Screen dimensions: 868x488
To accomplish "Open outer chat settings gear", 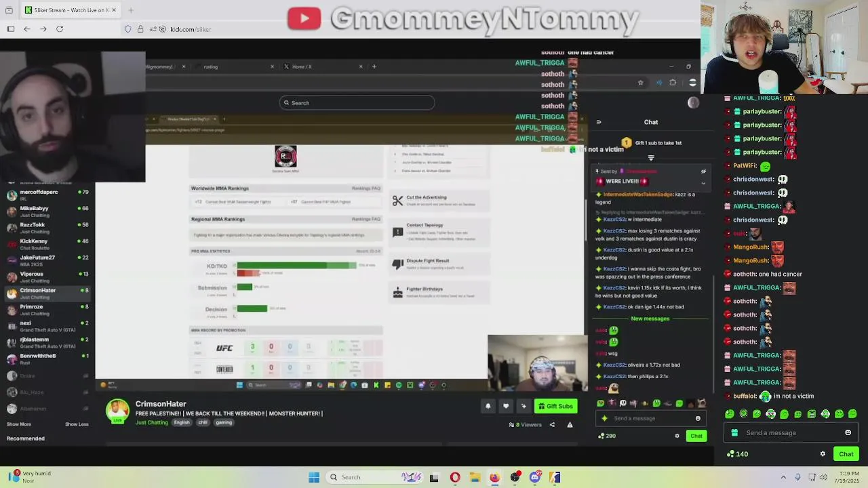I will (823, 454).
